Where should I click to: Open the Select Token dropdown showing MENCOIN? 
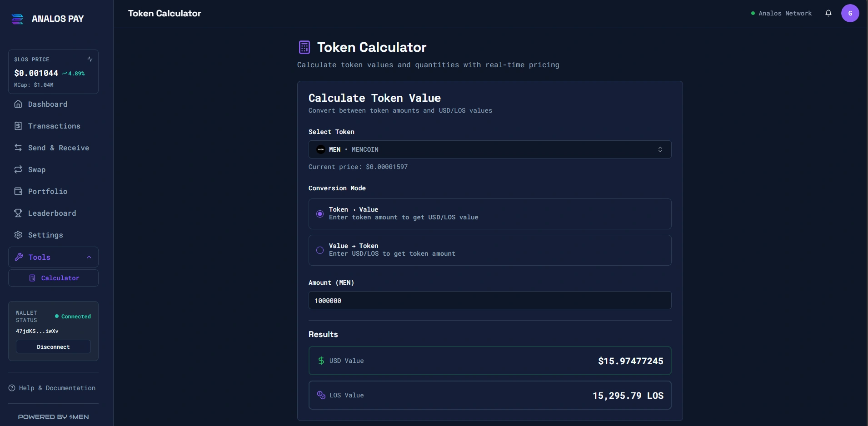tap(489, 149)
